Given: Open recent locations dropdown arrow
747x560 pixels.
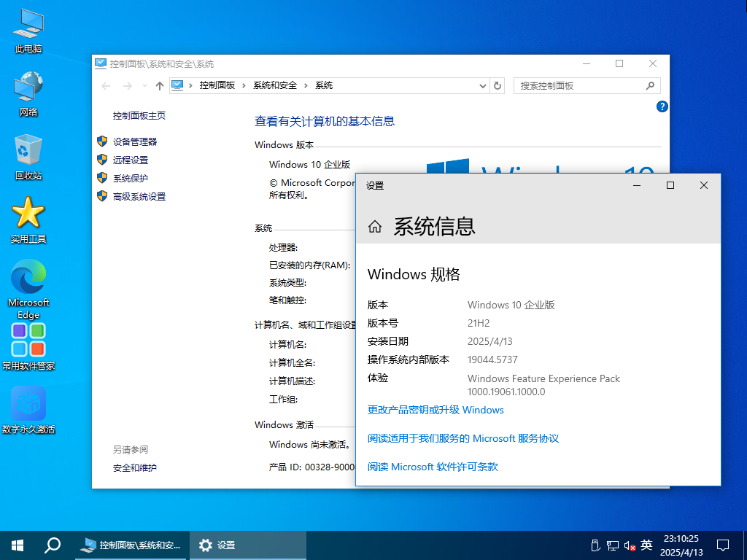Looking at the screenshot, I should coord(144,86).
